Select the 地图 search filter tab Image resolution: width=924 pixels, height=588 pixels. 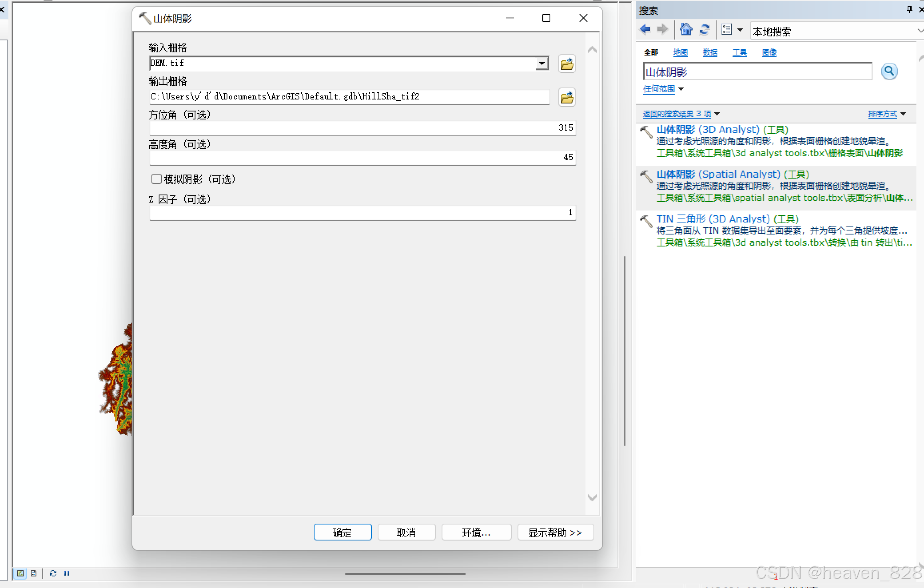click(680, 53)
